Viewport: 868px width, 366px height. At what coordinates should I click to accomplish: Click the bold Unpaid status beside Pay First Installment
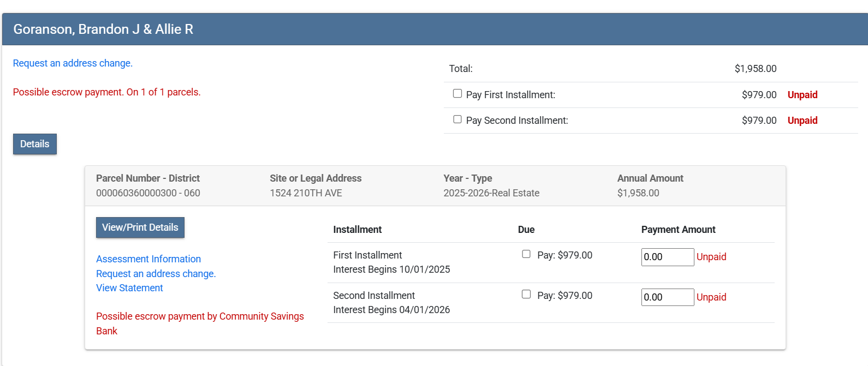(x=802, y=95)
